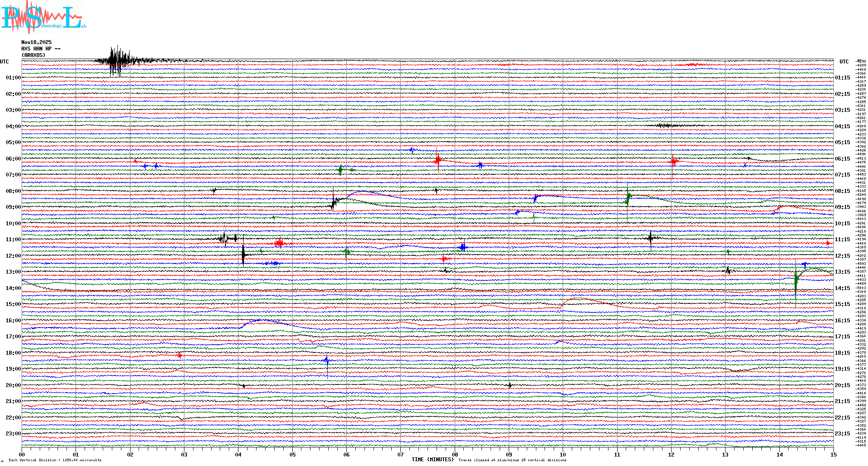
Task: Click the AXS HHN HP station label
Action: pos(41,49)
